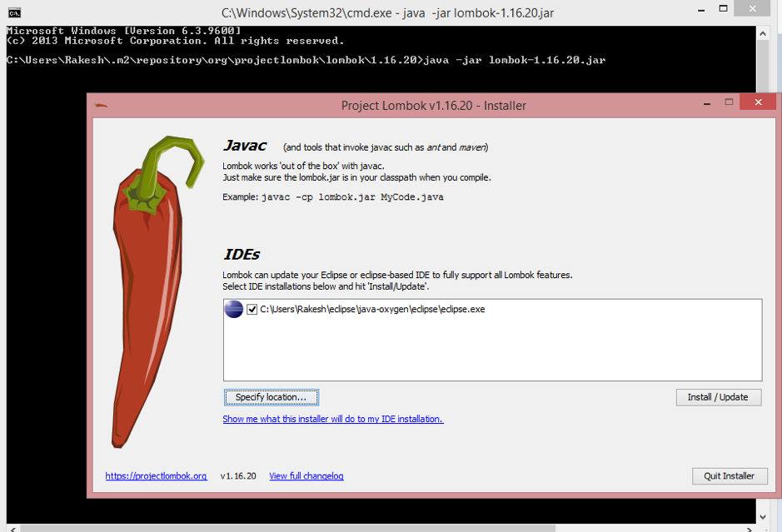Close the cmd.exe window
This screenshot has width=782, height=532.
pyautogui.click(x=753, y=8)
